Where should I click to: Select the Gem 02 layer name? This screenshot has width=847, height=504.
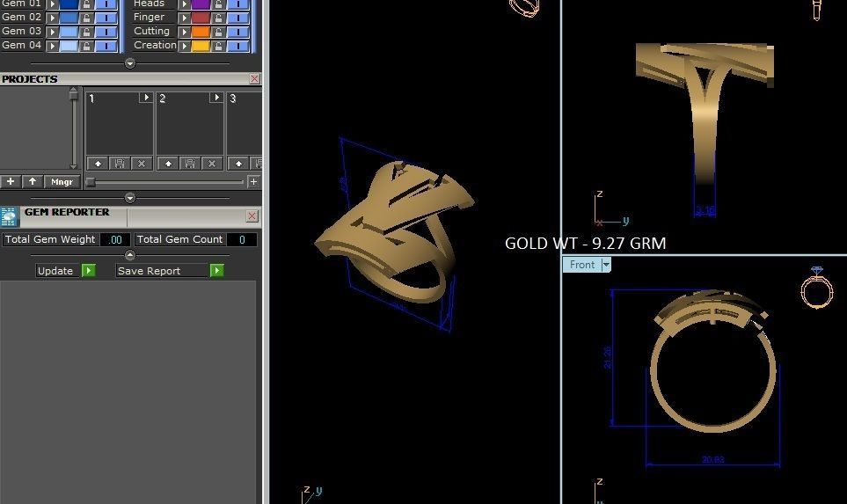pos(22,18)
